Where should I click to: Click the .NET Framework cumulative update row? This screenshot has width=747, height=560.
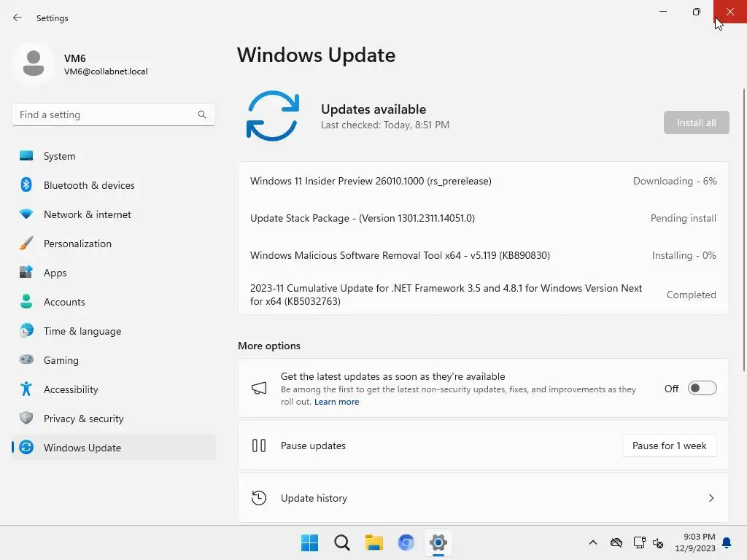point(483,295)
